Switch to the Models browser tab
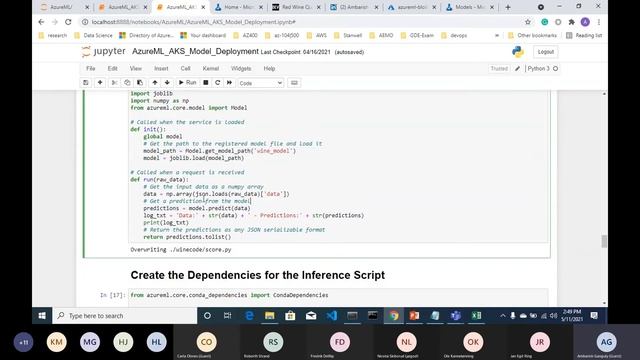 coord(469,7)
